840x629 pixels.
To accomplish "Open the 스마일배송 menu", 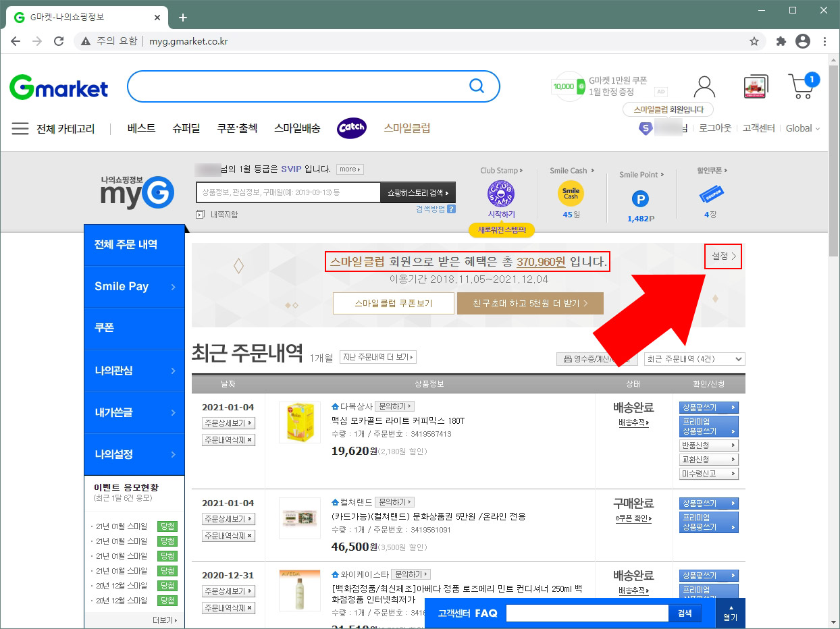I will point(297,128).
